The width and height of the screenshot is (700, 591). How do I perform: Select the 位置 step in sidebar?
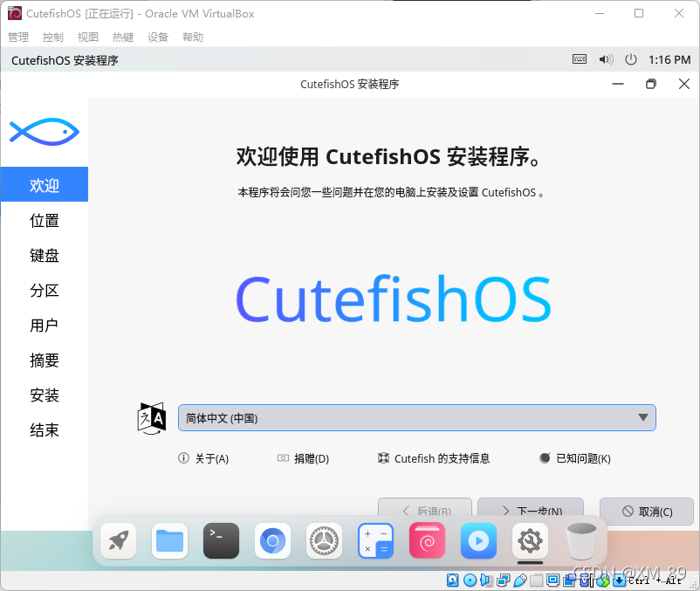click(45, 220)
